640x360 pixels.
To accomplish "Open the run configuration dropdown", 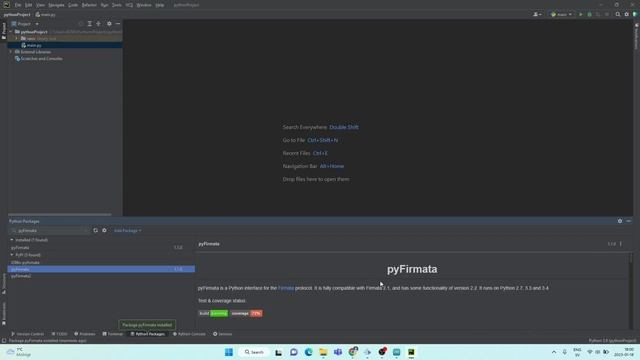I will click(x=561, y=14).
